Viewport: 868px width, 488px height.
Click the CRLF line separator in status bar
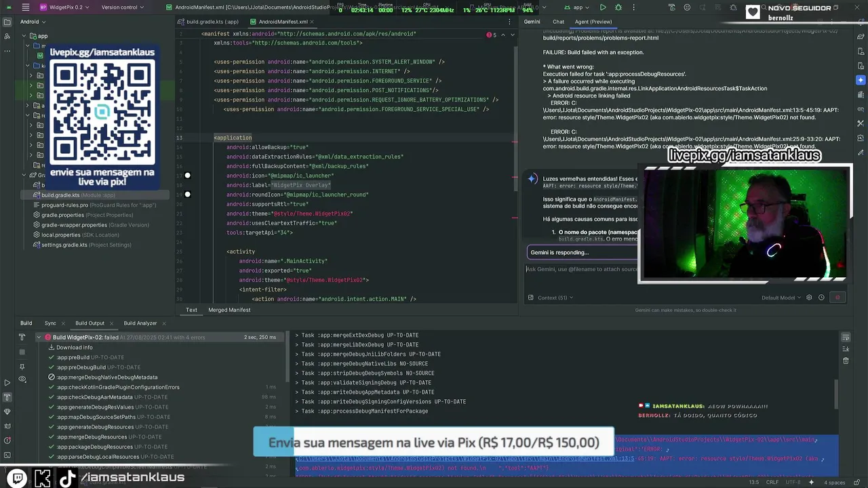772,483
